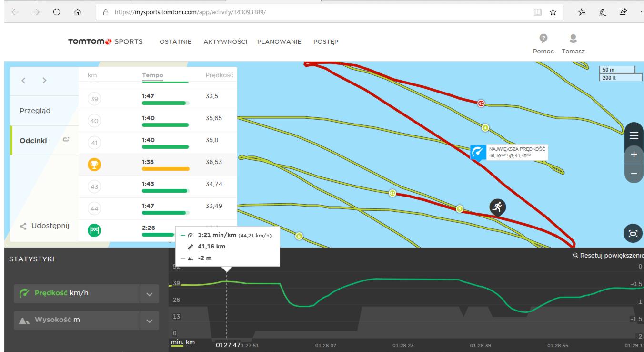This screenshot has width=644, height=352.
Task: Select the trophy fastest split icon
Action: pos(94,165)
